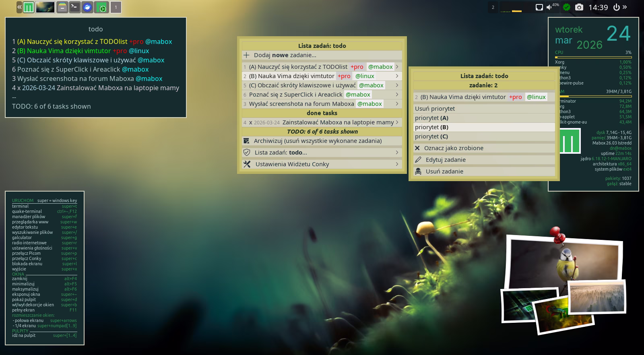Open the power exit icon
Viewport: 644px width, 355px height.
pyautogui.click(x=616, y=7)
